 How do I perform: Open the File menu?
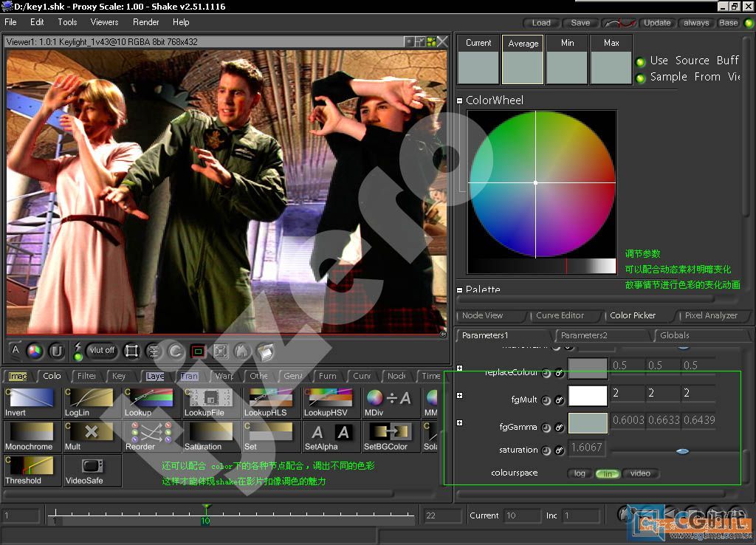10,22
